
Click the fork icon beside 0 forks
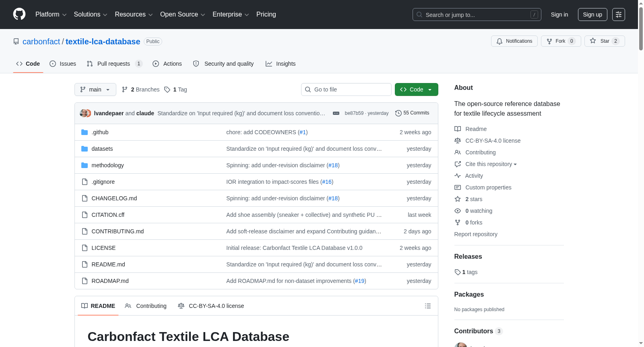(458, 222)
